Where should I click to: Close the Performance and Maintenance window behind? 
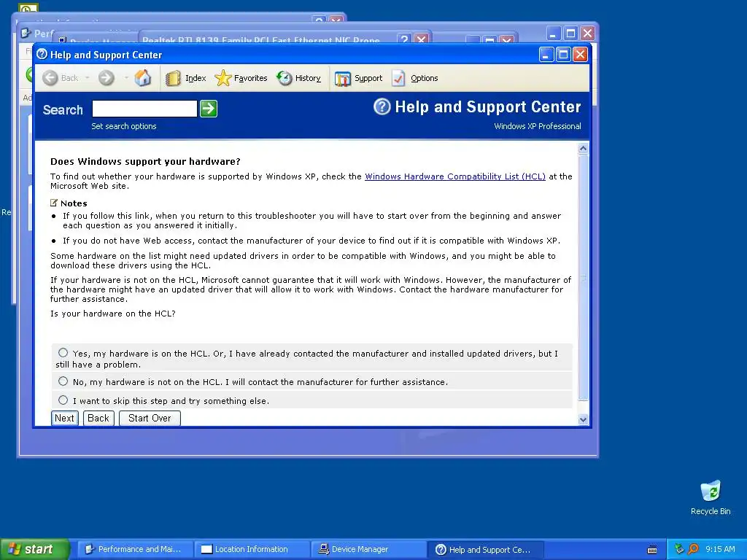coord(587,34)
